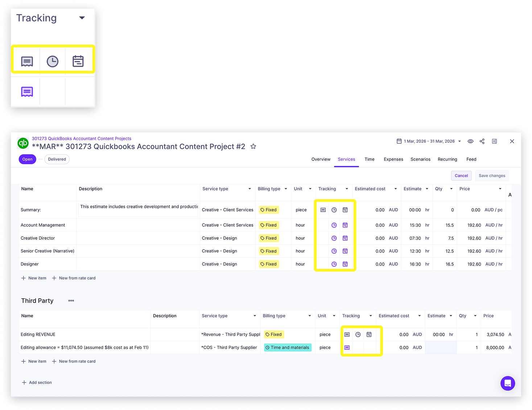Toggle booking tracking for Account Management

coord(345,225)
